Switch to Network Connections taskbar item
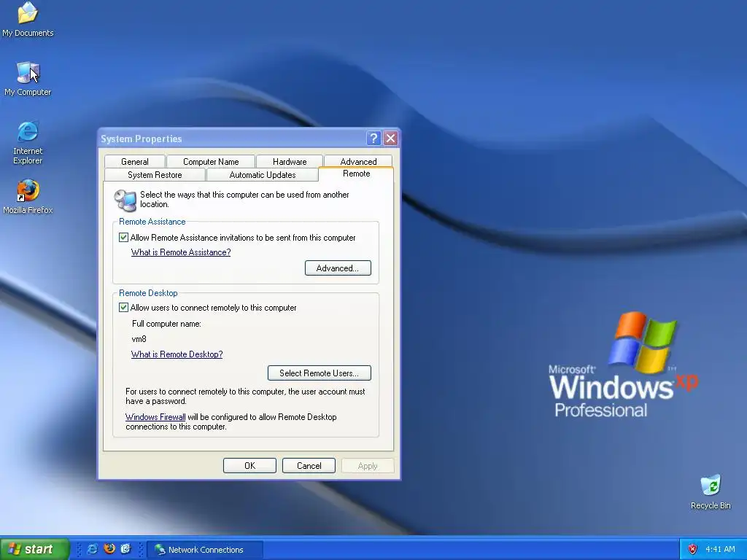Viewport: 747px width, 560px height. (x=205, y=550)
